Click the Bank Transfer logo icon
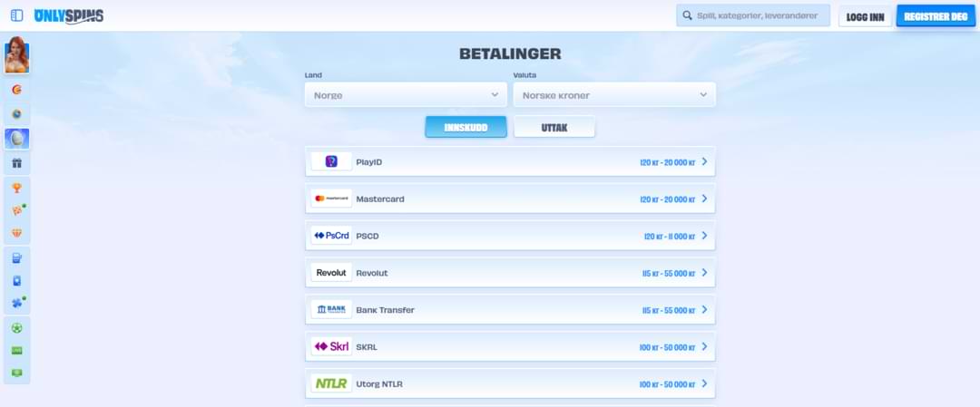Viewport: 980px width, 407px height. [x=331, y=310]
